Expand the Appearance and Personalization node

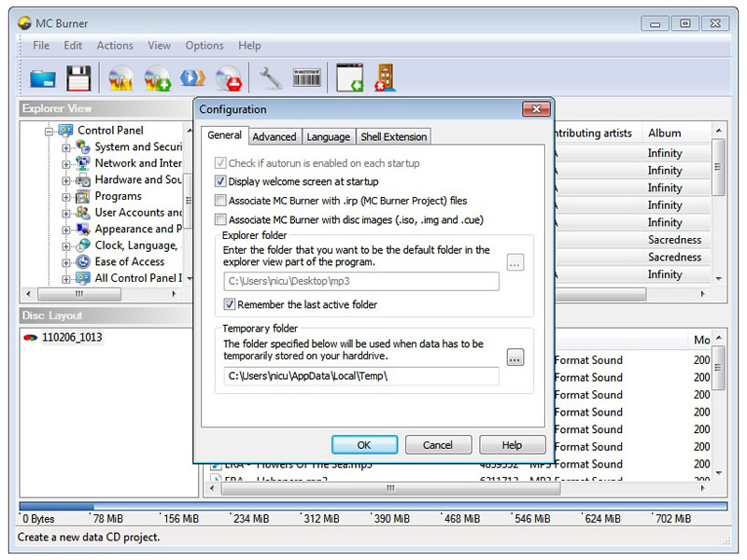click(65, 230)
